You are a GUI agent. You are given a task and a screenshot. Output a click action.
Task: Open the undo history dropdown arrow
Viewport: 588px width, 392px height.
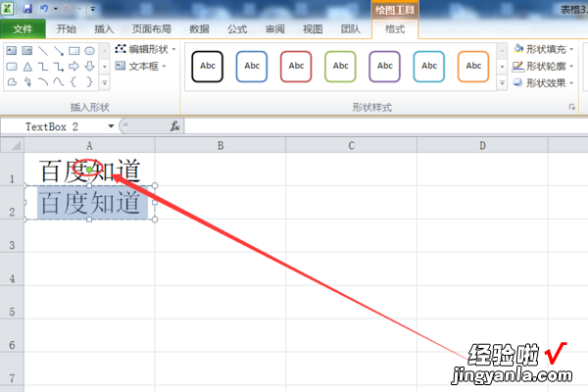56,9
